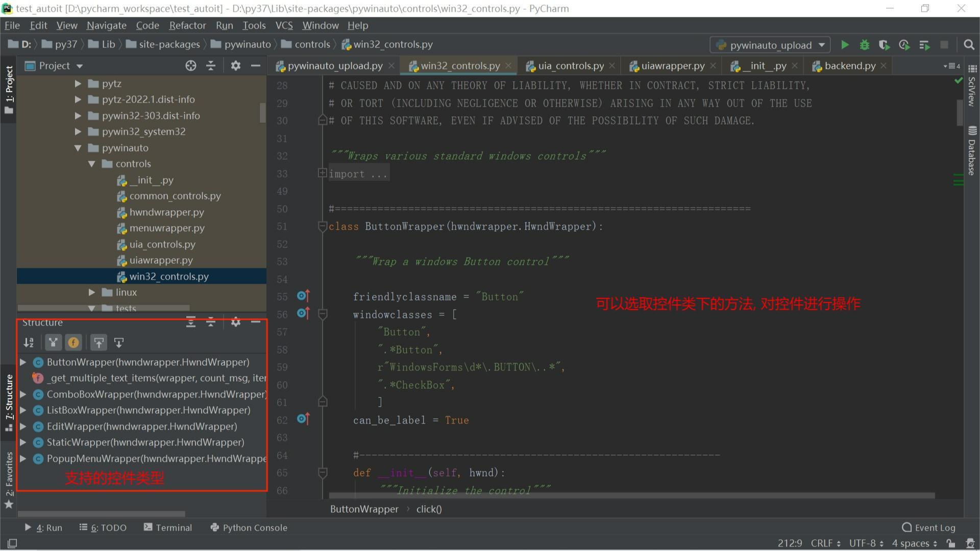Open the Refactor menu
The width and height of the screenshot is (980, 551).
point(187,26)
